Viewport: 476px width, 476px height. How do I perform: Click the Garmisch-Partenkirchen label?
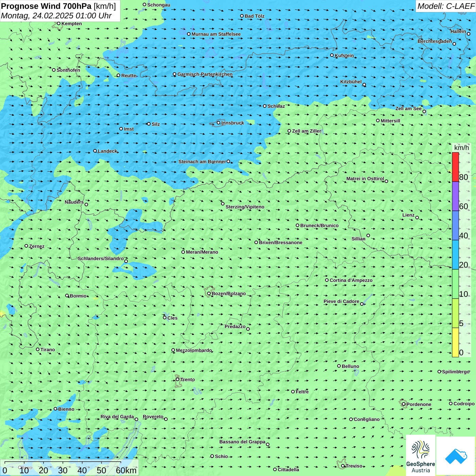coord(205,74)
